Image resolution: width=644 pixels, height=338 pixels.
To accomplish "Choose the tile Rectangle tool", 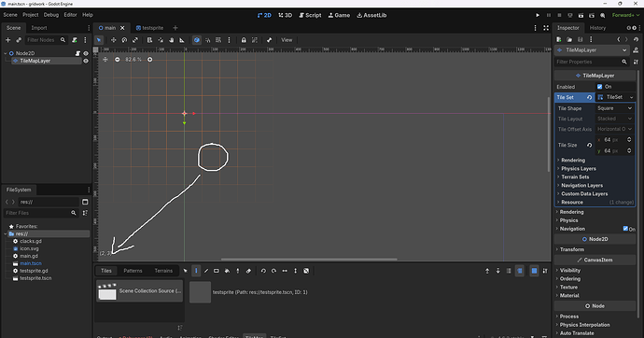I will point(216,271).
